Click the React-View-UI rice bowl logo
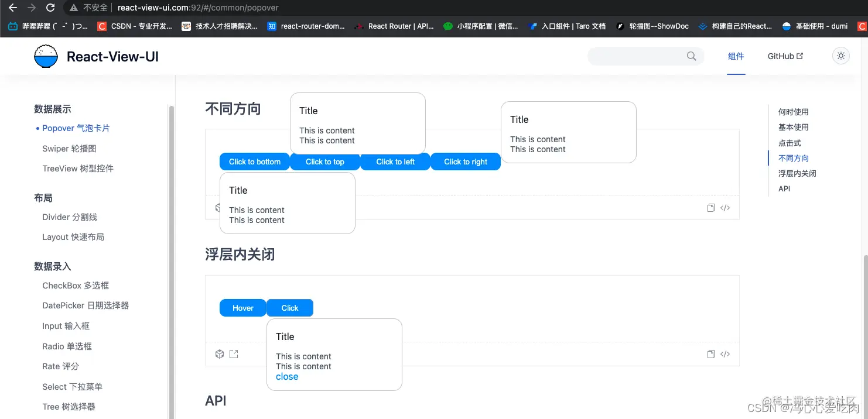868x419 pixels. click(46, 57)
